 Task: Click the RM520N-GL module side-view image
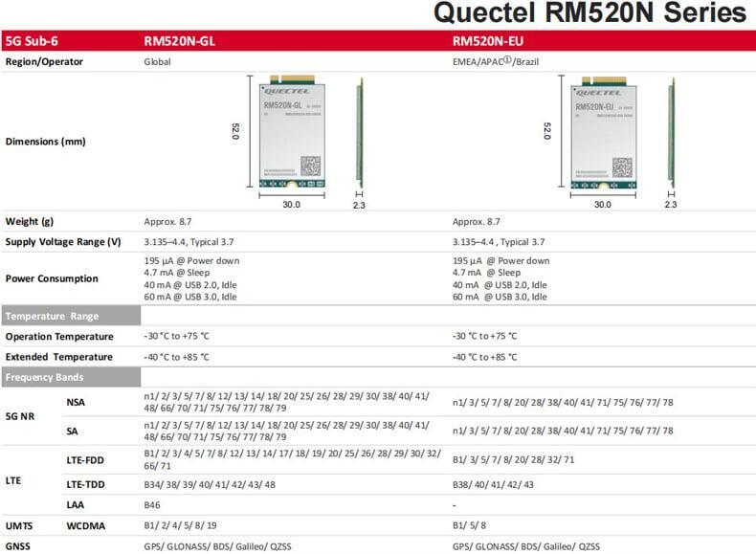pyautogui.click(x=359, y=133)
